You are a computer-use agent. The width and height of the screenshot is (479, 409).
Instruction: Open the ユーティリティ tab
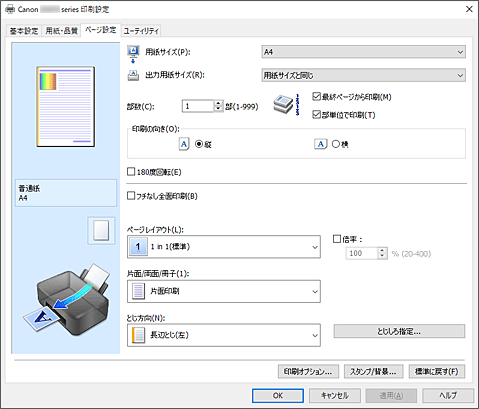[x=141, y=31]
